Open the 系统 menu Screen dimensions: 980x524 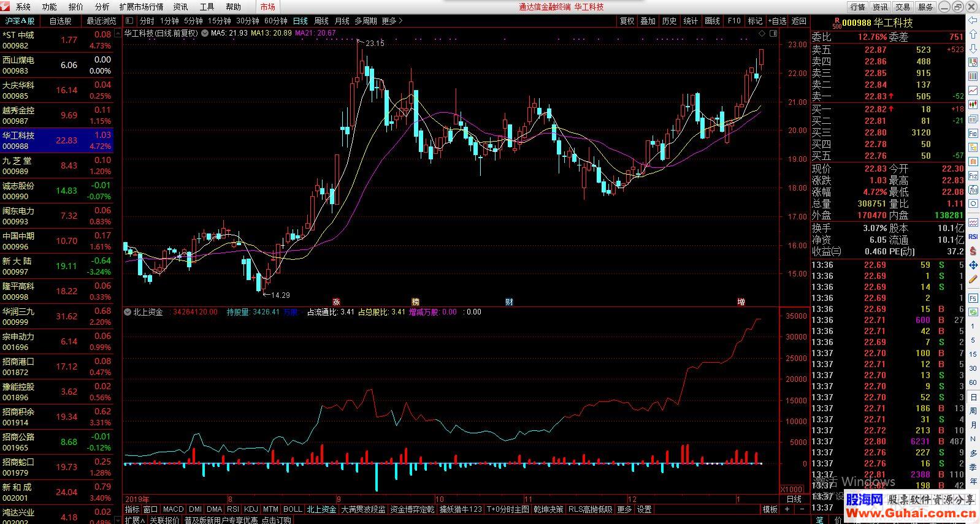pyautogui.click(x=23, y=7)
